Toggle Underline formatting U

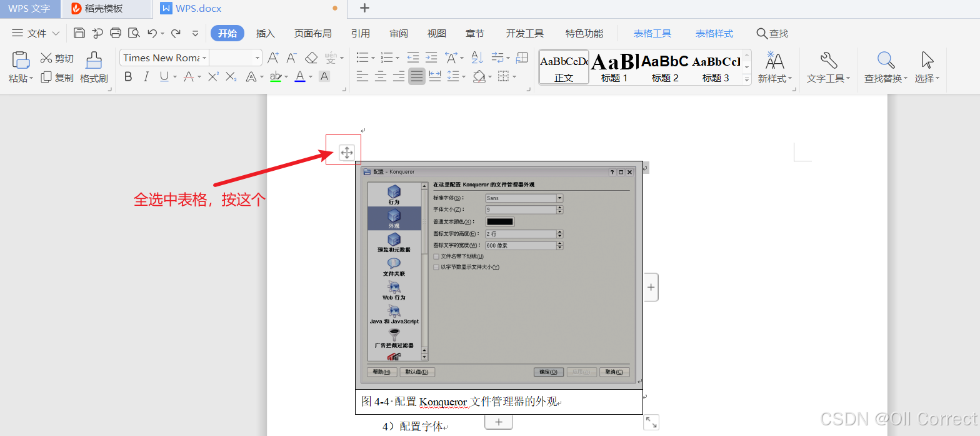(x=164, y=77)
